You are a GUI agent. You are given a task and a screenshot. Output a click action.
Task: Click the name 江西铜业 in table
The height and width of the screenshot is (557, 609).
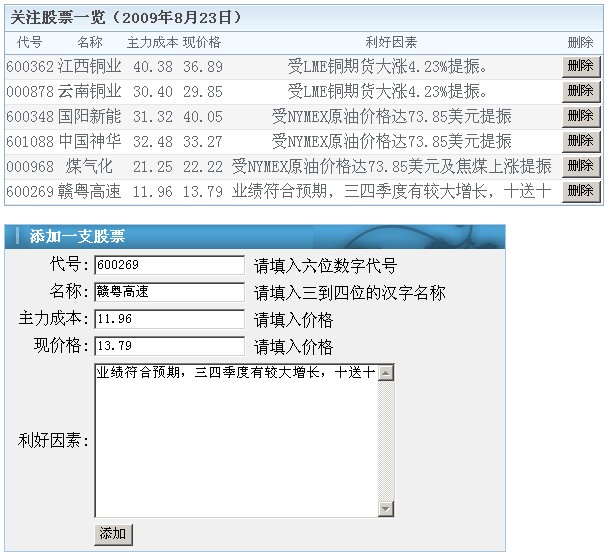point(90,66)
